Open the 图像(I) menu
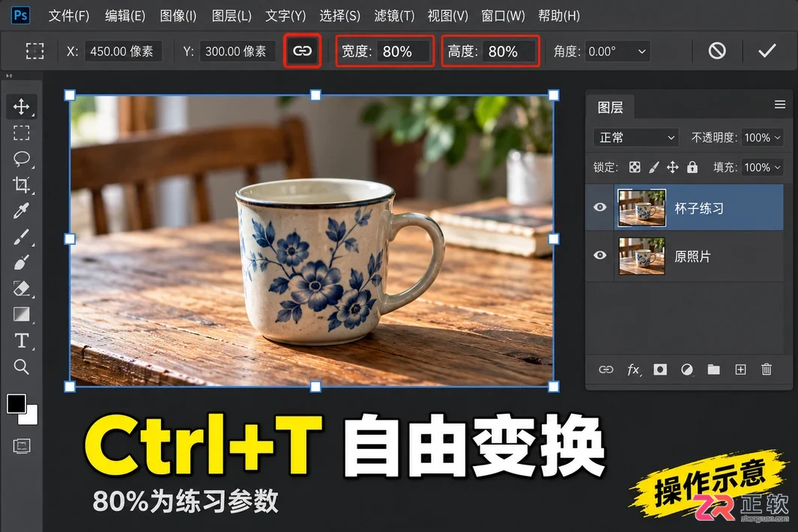798x532 pixels. [178, 16]
